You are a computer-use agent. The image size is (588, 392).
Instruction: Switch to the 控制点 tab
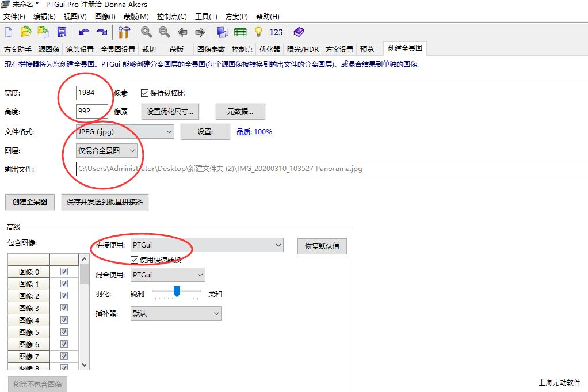(242, 50)
